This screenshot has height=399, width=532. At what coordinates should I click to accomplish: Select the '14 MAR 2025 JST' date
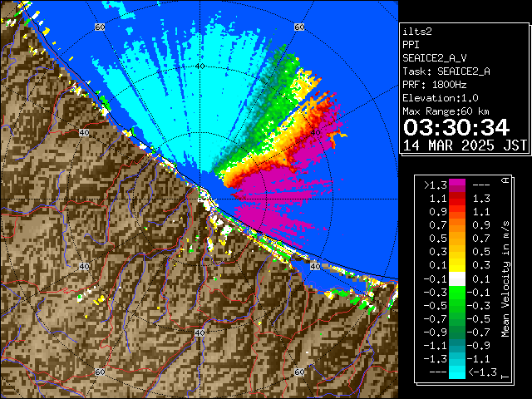(465, 145)
